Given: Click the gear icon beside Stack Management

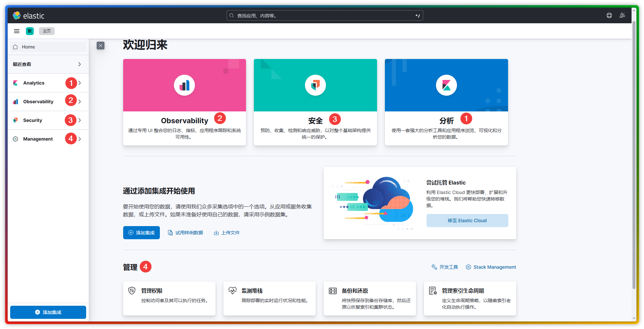Looking at the screenshot, I should point(468,267).
